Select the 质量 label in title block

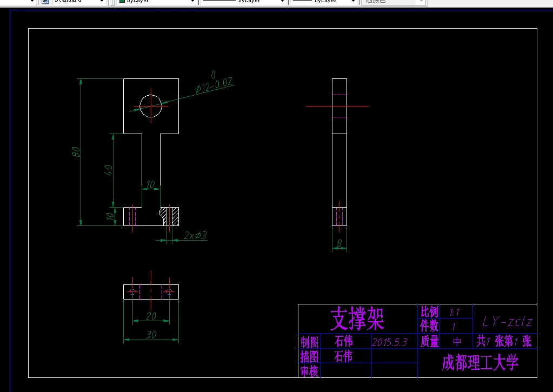[x=430, y=341]
